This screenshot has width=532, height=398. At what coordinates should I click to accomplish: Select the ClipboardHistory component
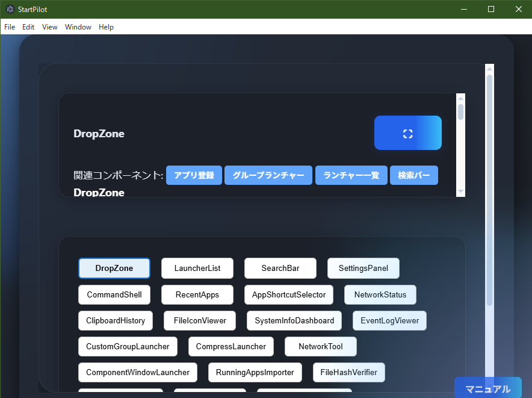coord(115,320)
